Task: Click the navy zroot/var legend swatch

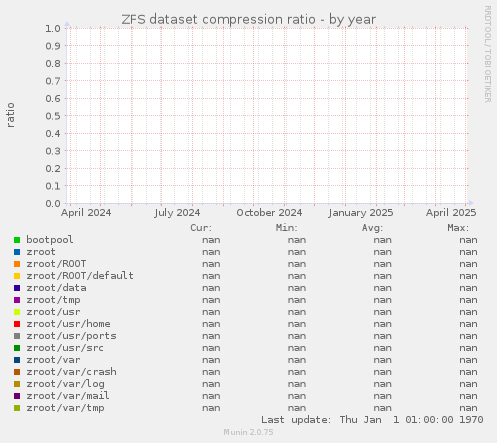Action: 17,360
